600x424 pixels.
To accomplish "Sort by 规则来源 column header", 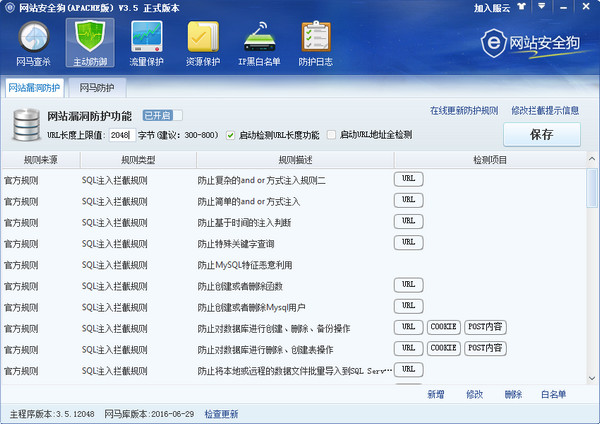I will click(x=41, y=160).
